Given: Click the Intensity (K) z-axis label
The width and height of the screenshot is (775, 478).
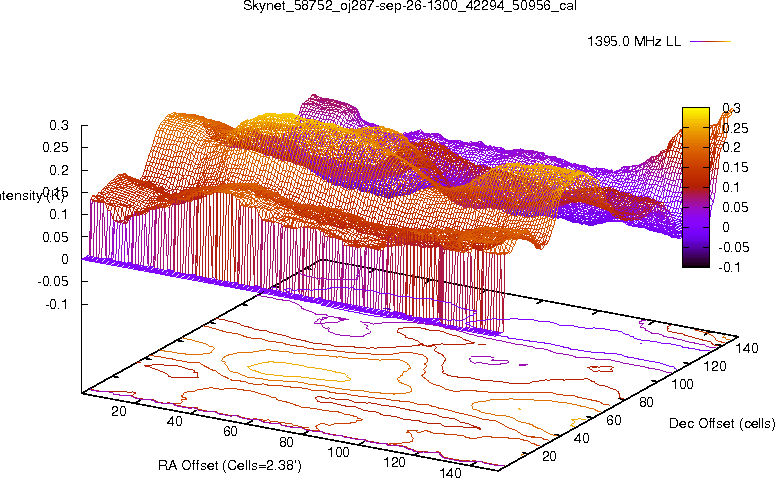Looking at the screenshot, I should pos(32,196).
